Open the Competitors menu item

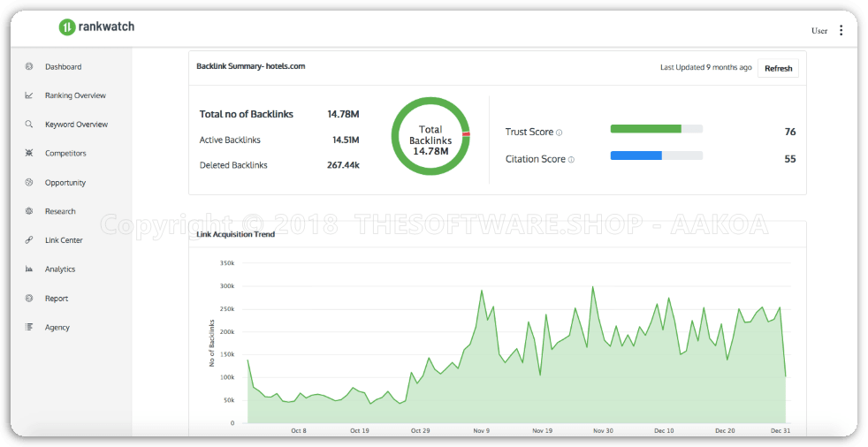tap(65, 154)
